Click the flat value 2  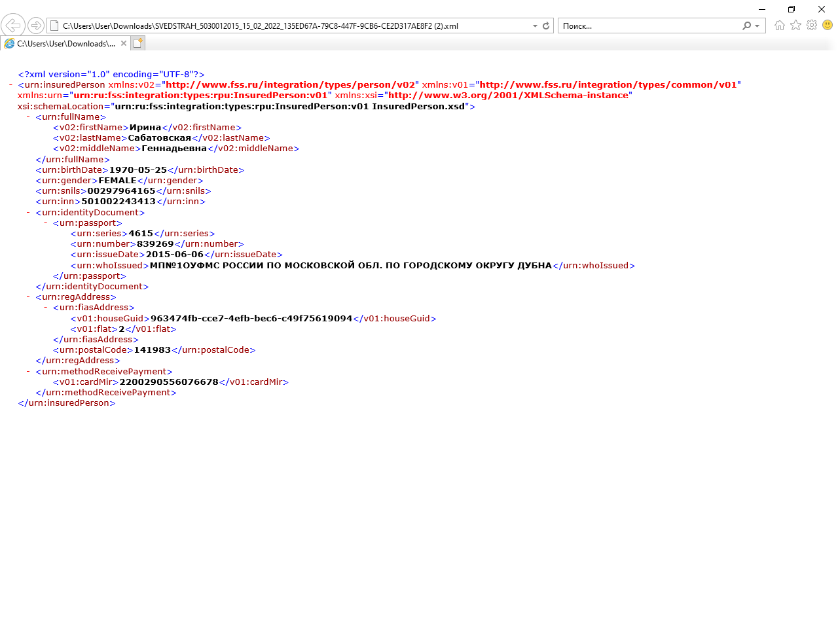point(122,329)
